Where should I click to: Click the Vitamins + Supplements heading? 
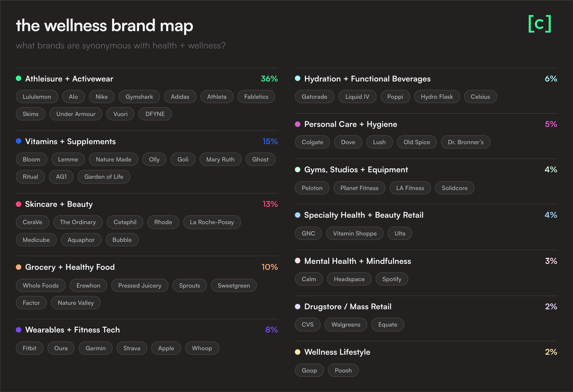tap(70, 141)
